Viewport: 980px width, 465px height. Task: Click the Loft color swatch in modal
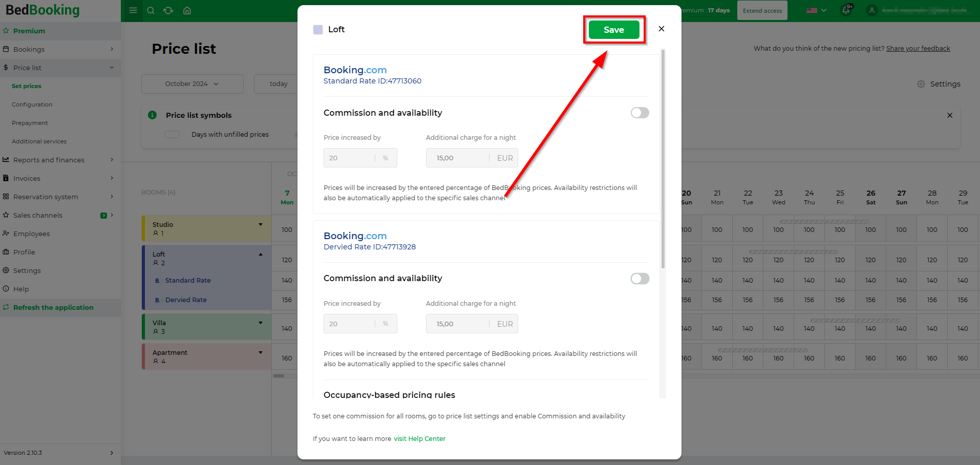pyautogui.click(x=318, y=29)
